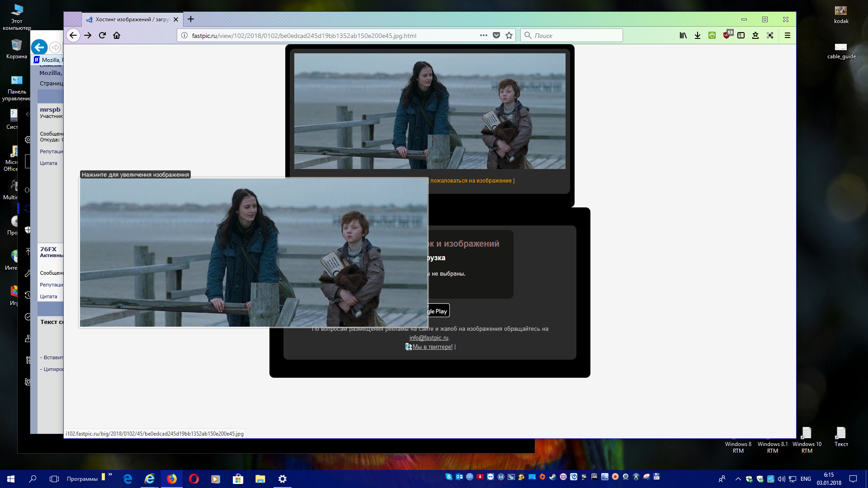Click Google Play badge button
The height and width of the screenshot is (488, 868).
[x=438, y=311]
